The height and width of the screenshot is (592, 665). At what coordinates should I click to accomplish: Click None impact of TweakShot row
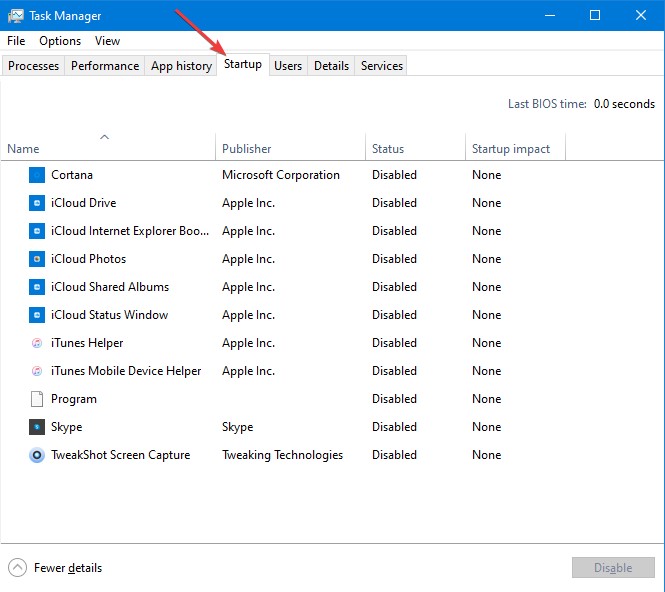(x=486, y=455)
